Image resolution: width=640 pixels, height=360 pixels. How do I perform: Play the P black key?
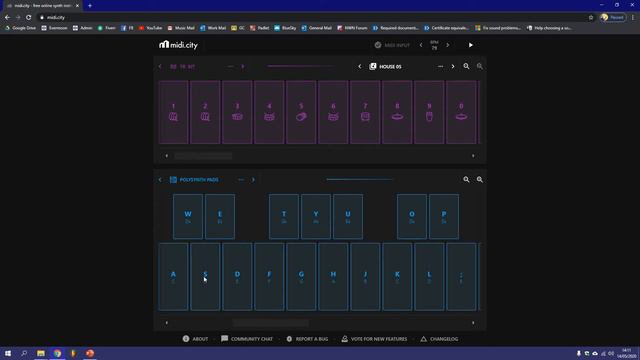click(444, 217)
